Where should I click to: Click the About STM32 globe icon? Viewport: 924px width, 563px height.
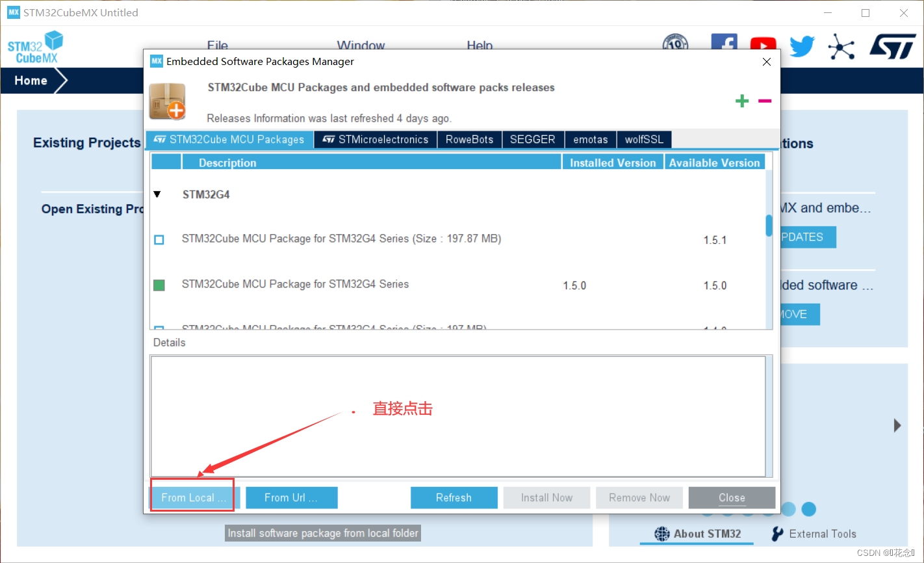pyautogui.click(x=662, y=534)
